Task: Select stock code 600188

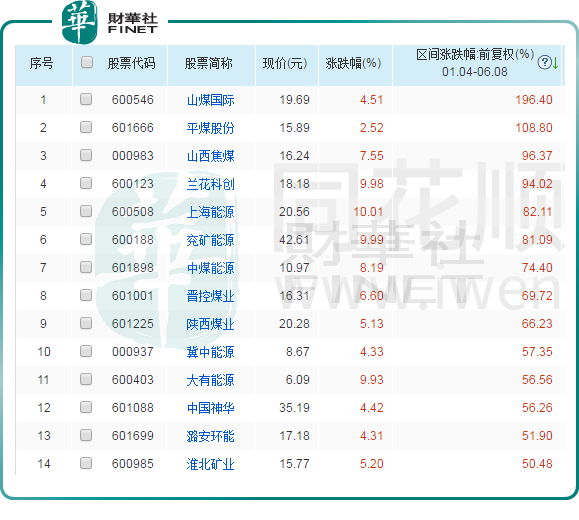Action: click(133, 240)
